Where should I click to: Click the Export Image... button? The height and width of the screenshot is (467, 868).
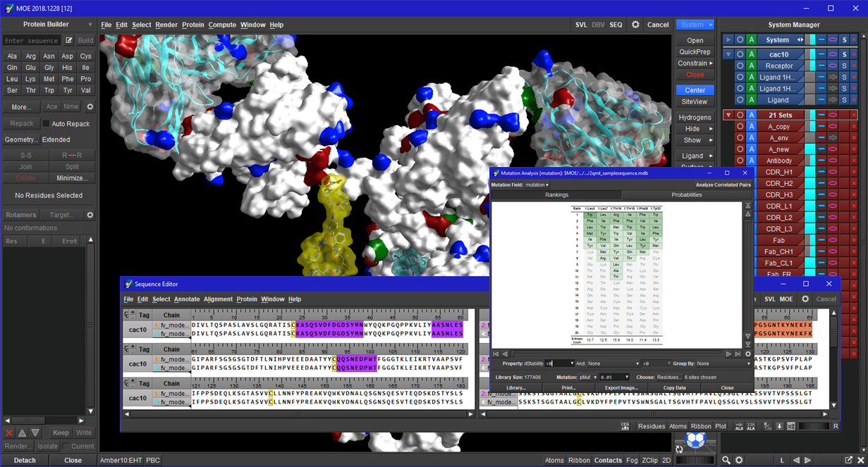(621, 387)
